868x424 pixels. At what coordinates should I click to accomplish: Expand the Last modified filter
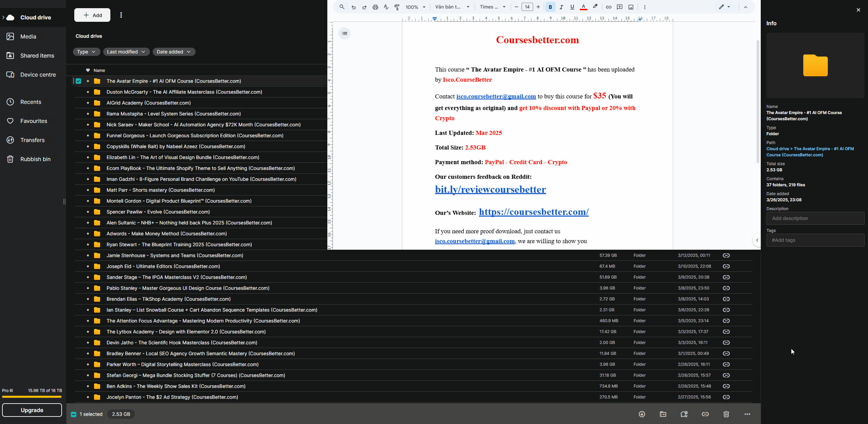pos(126,52)
